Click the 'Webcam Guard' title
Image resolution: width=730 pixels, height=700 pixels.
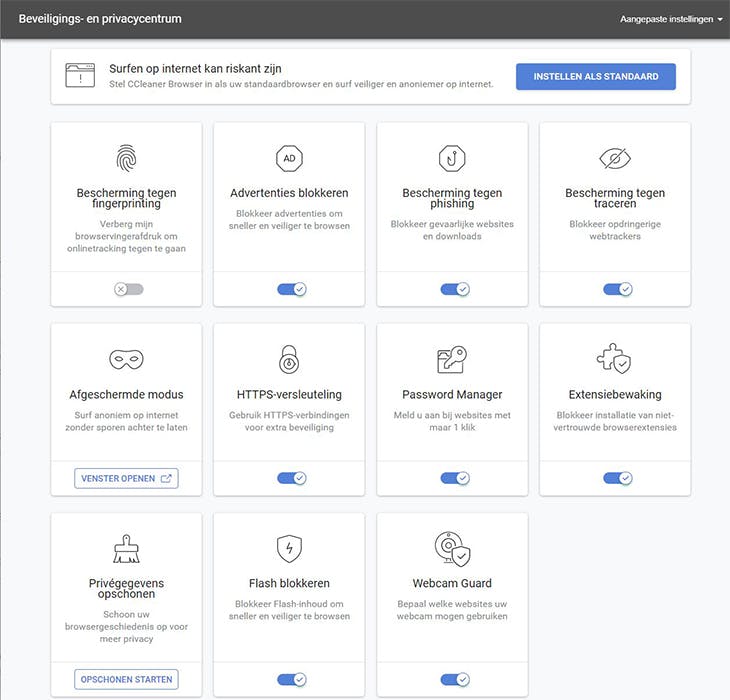[x=452, y=583]
